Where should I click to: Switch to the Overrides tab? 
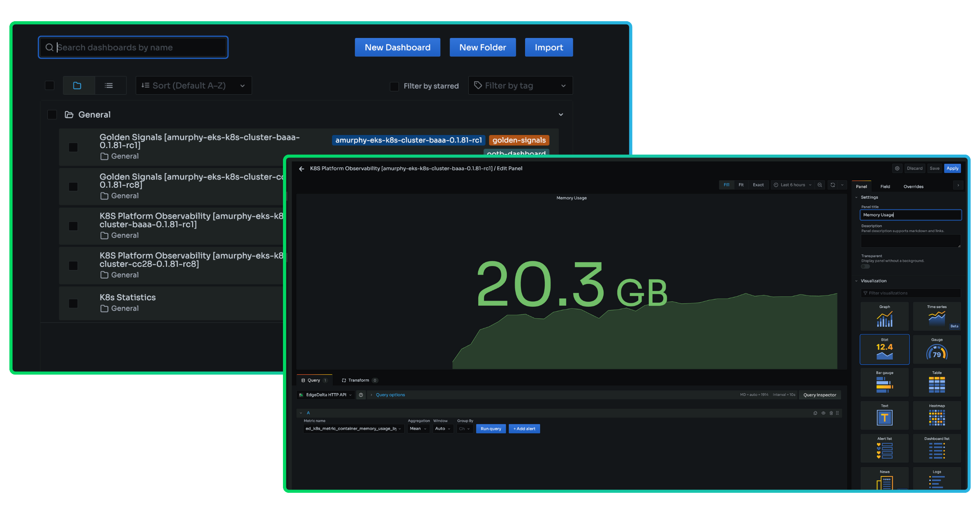(x=913, y=187)
